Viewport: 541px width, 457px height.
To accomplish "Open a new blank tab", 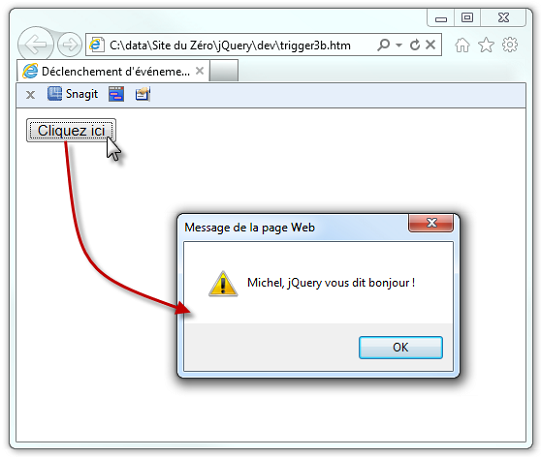I will click(224, 71).
